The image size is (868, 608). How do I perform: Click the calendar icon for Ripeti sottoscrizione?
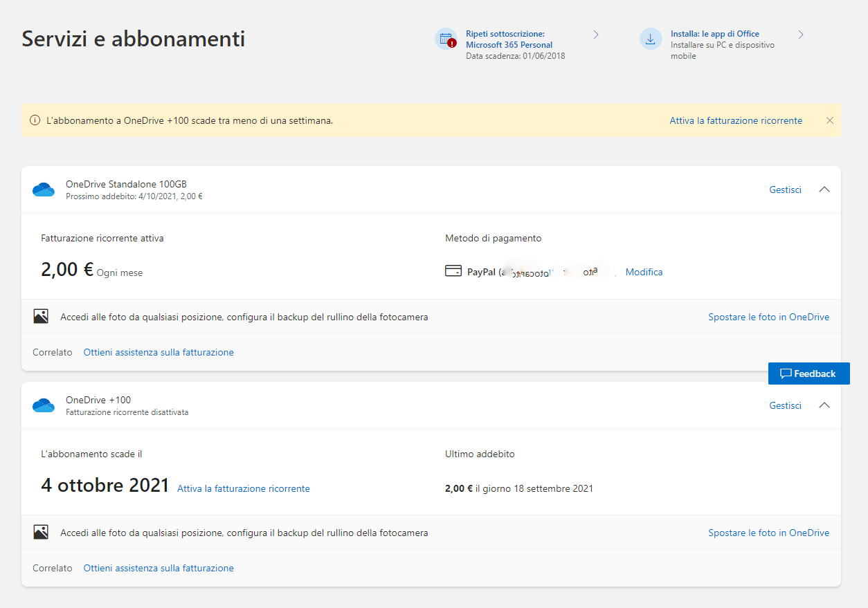click(446, 39)
